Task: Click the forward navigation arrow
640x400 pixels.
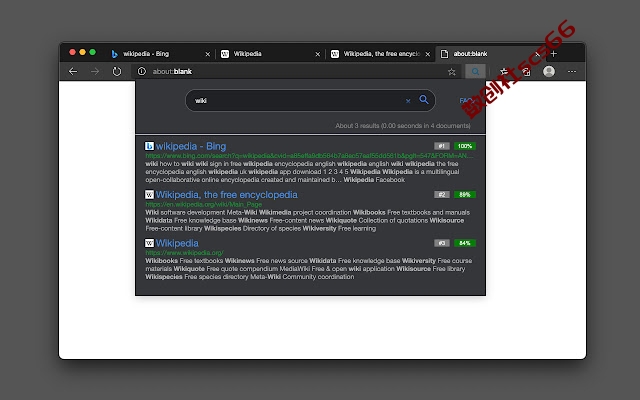Action: 95,71
